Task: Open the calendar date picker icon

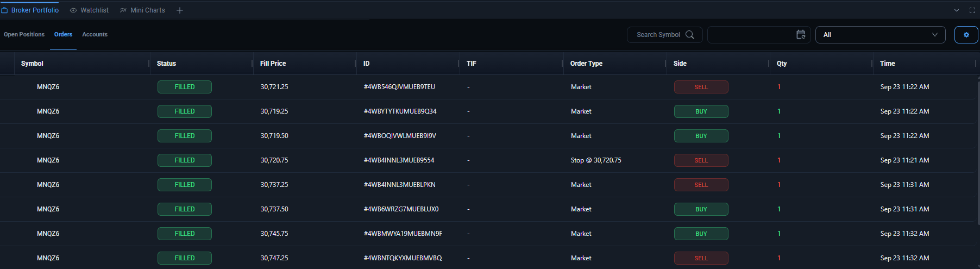Action: tap(801, 35)
